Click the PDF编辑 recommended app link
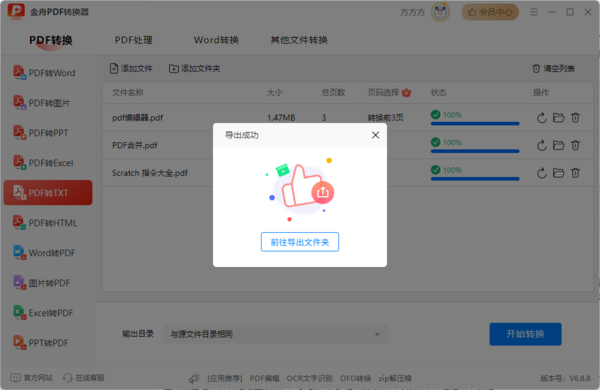 pos(264,379)
